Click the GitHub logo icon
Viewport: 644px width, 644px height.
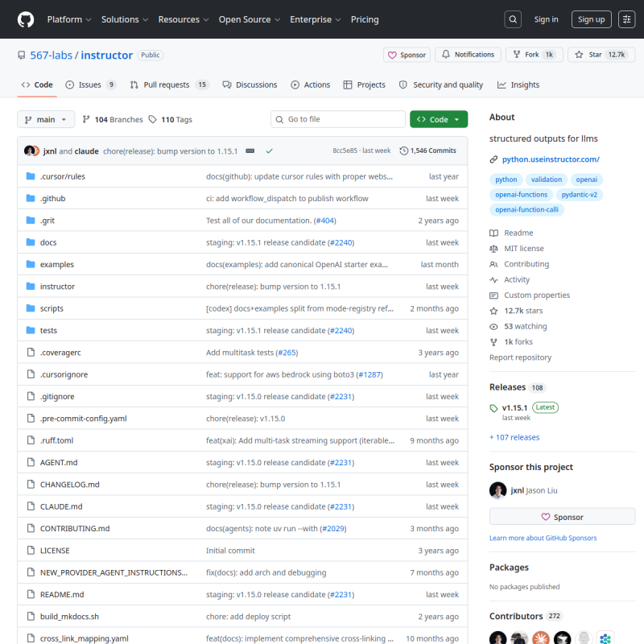click(26, 19)
